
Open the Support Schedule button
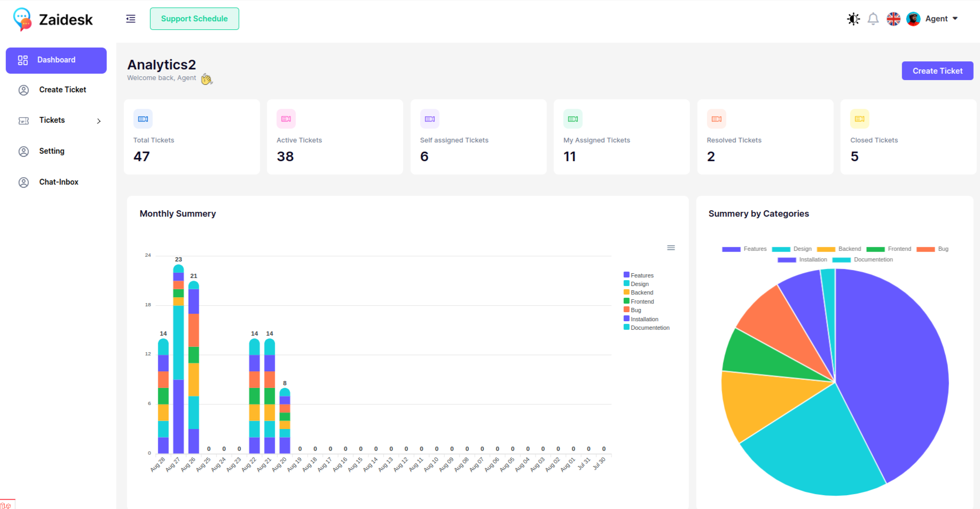(x=194, y=19)
